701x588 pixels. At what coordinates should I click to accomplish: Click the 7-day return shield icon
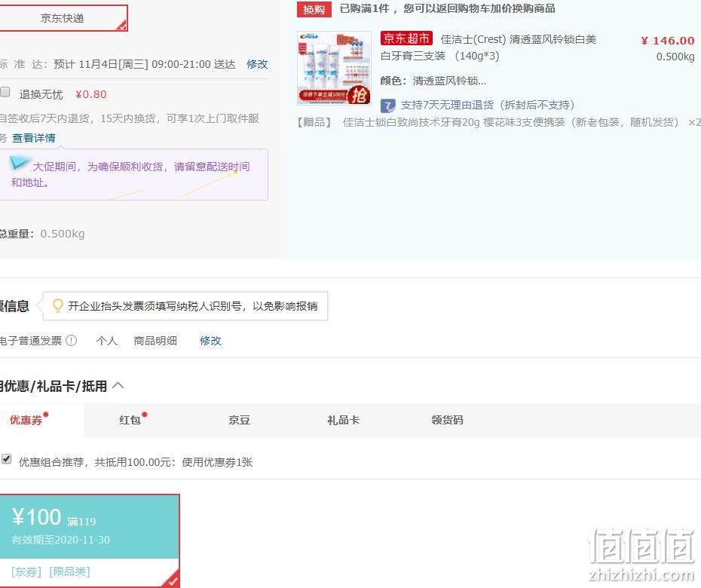coord(387,106)
